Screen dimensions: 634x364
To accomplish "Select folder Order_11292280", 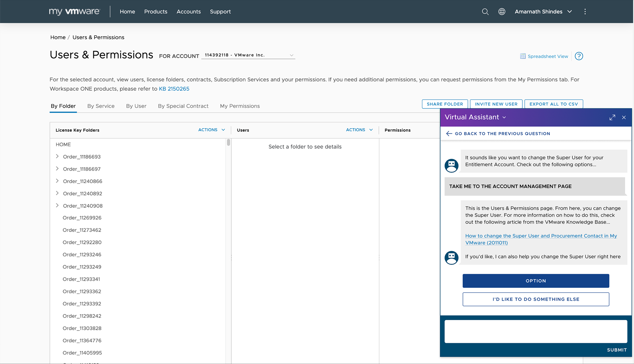I will [x=82, y=242].
